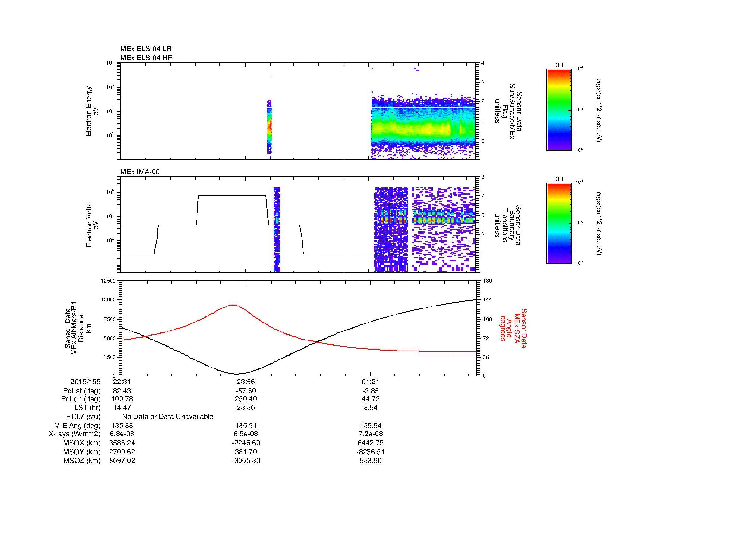756x534 pixels.
Task: Click the PdLat value '-57.60'
Action: [x=246, y=391]
